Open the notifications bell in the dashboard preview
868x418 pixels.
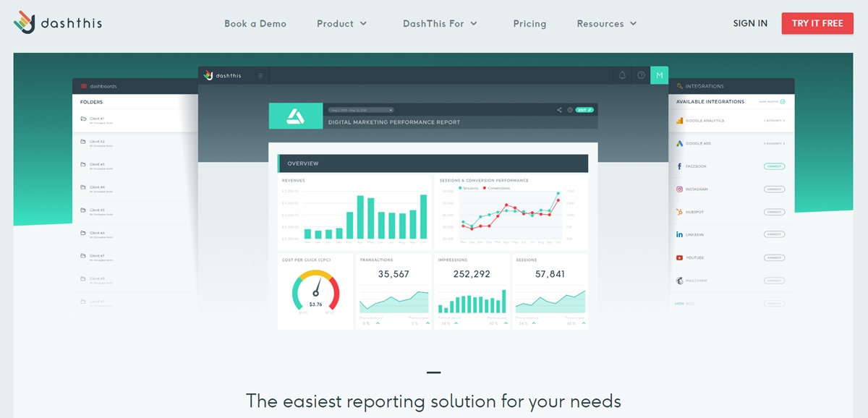pyautogui.click(x=622, y=75)
